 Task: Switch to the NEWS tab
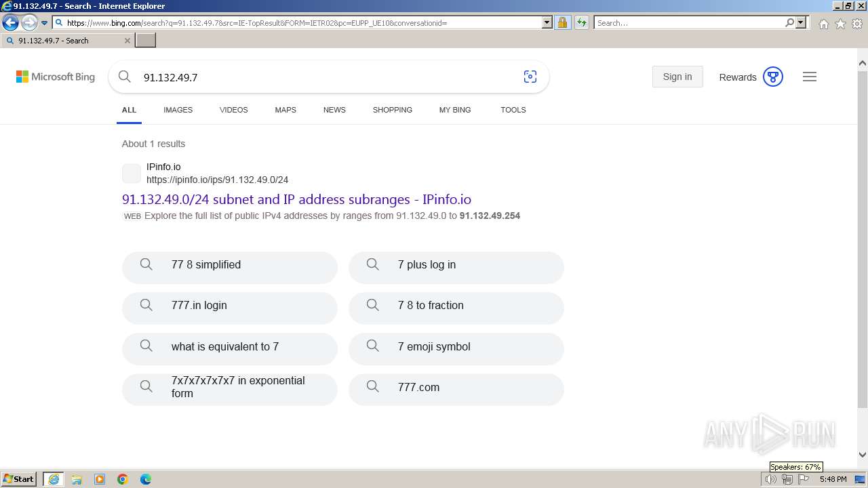tap(334, 110)
